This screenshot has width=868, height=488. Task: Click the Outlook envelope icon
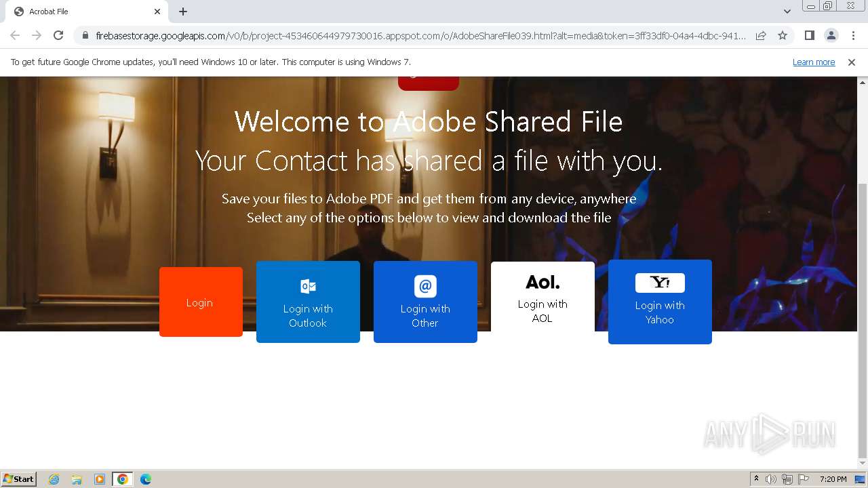click(308, 286)
